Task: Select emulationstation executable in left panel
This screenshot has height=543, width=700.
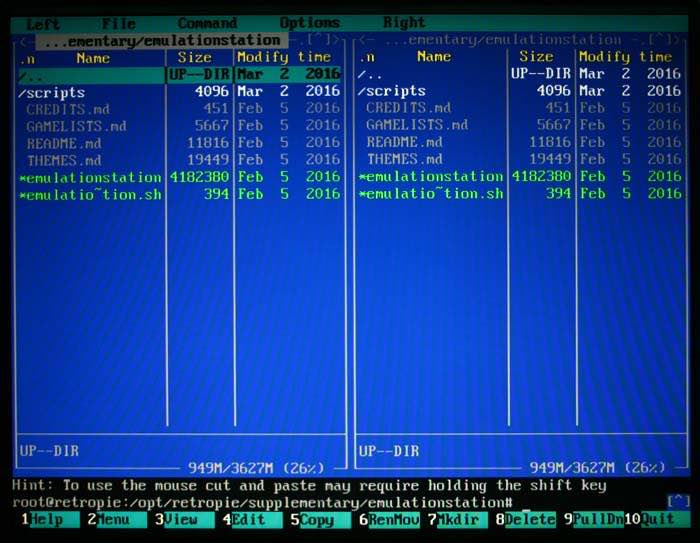Action: (x=179, y=177)
